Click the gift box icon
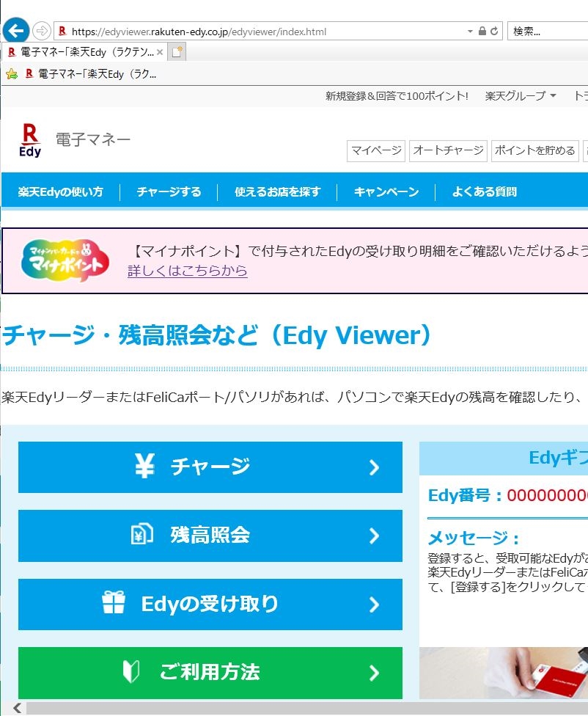588x716 pixels. [114, 602]
